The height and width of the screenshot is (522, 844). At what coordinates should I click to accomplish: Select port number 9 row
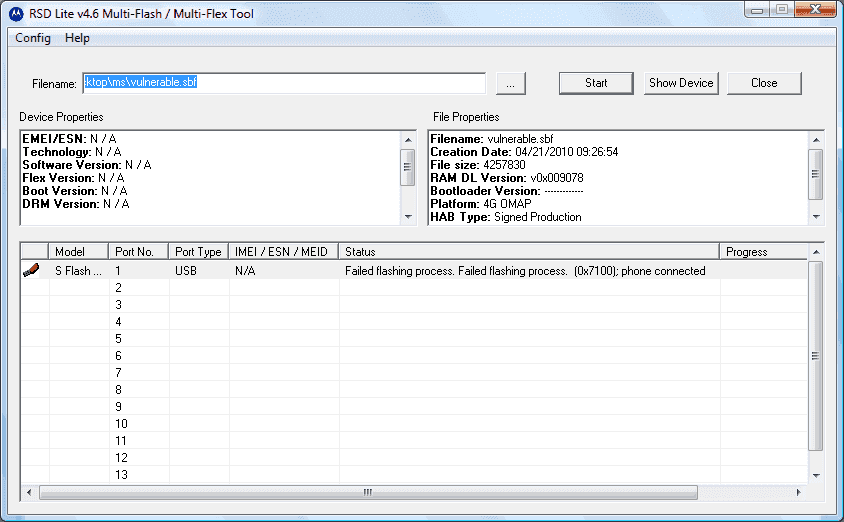pyautogui.click(x=413, y=407)
